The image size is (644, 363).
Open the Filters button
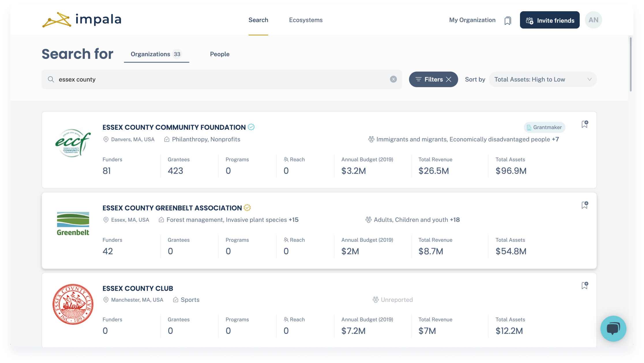pos(433,79)
